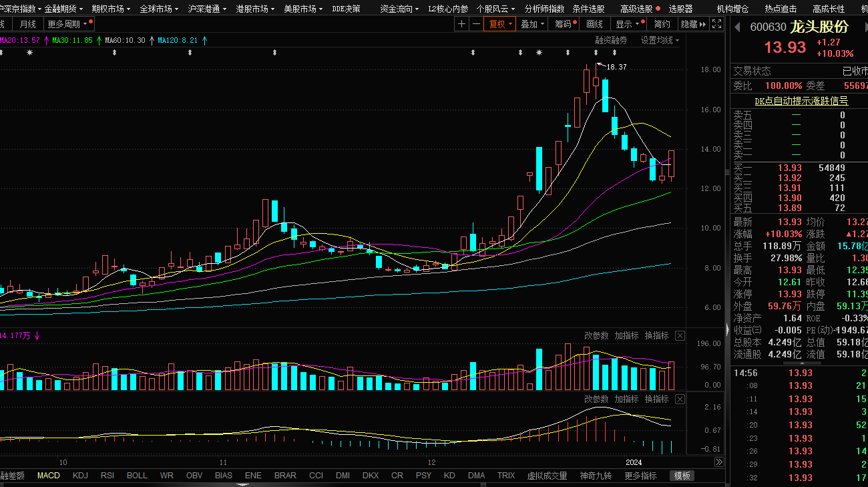Open the DDE决策 menu item

(x=346, y=9)
